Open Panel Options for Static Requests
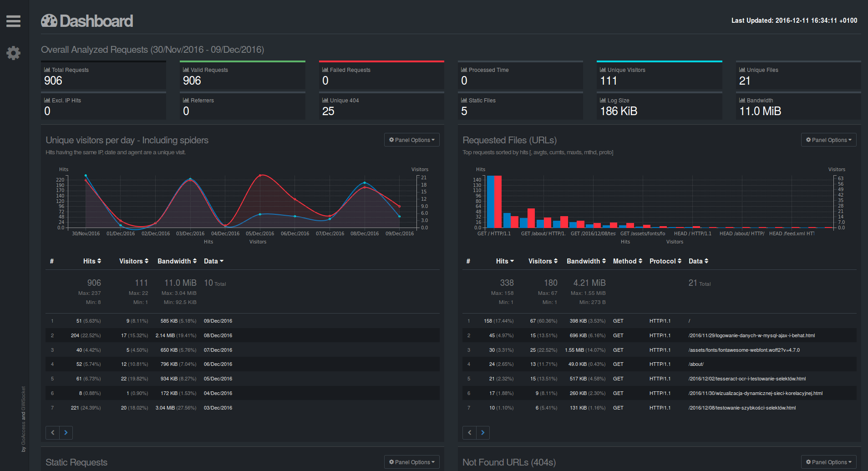The width and height of the screenshot is (868, 471). click(412, 462)
